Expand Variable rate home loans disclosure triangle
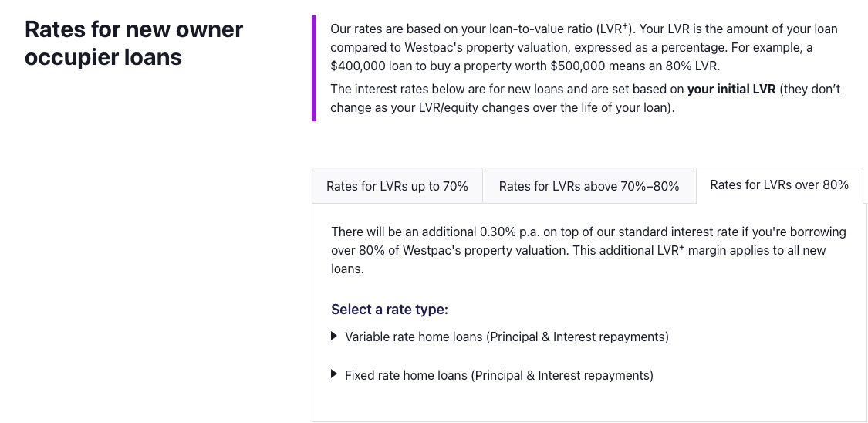Screen dimensions: 868x423 [334, 337]
